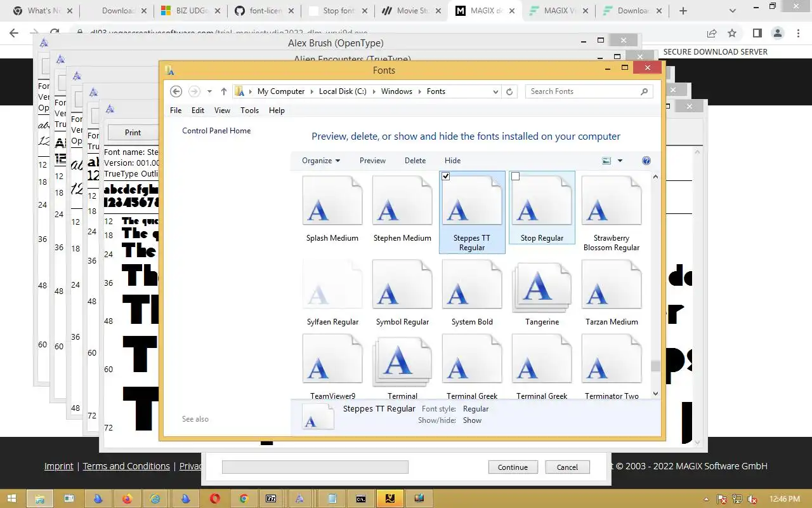812x508 pixels.
Task: Expand the Windows breadcrumb arrow
Action: (420, 91)
